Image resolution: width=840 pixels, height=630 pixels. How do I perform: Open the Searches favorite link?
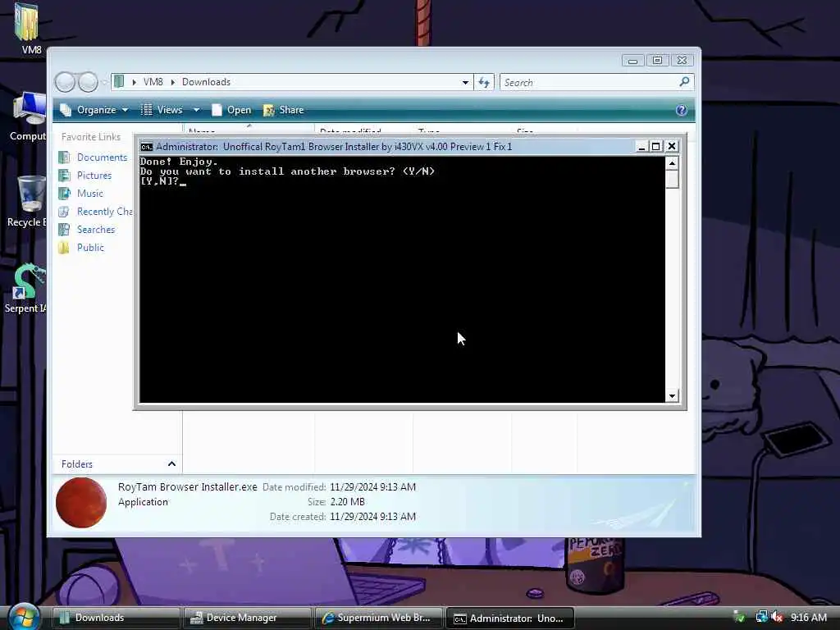(x=96, y=230)
